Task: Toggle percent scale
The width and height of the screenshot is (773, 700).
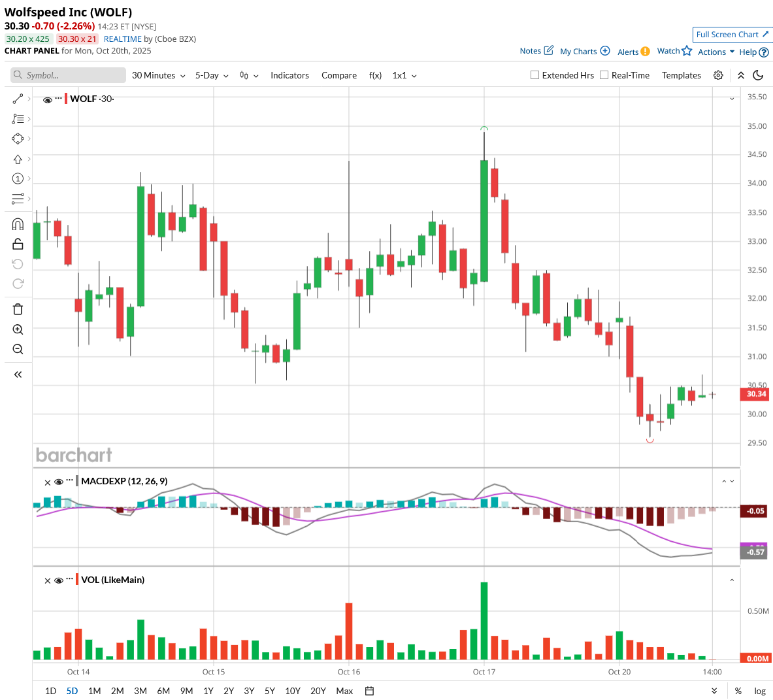Action: tap(738, 691)
